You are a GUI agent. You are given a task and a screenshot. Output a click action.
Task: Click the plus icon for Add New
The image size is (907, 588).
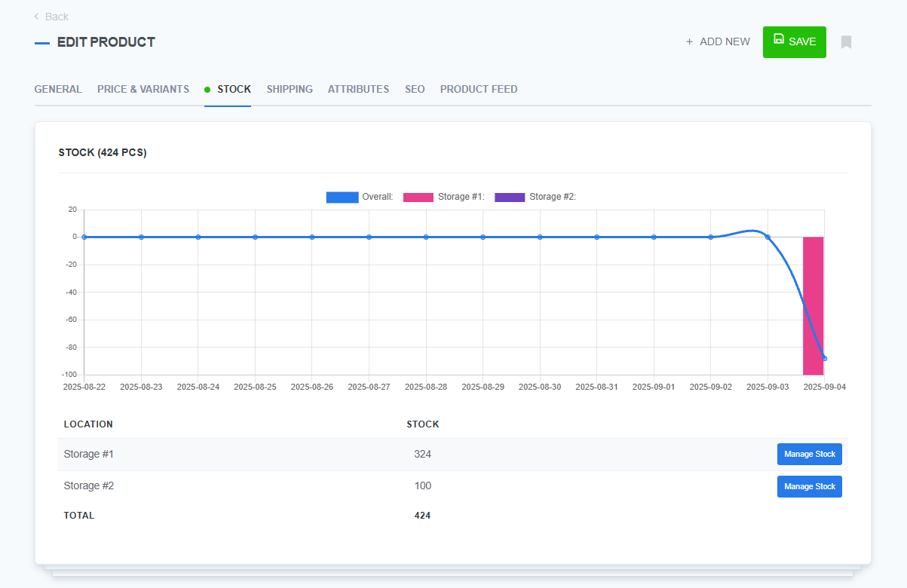689,42
